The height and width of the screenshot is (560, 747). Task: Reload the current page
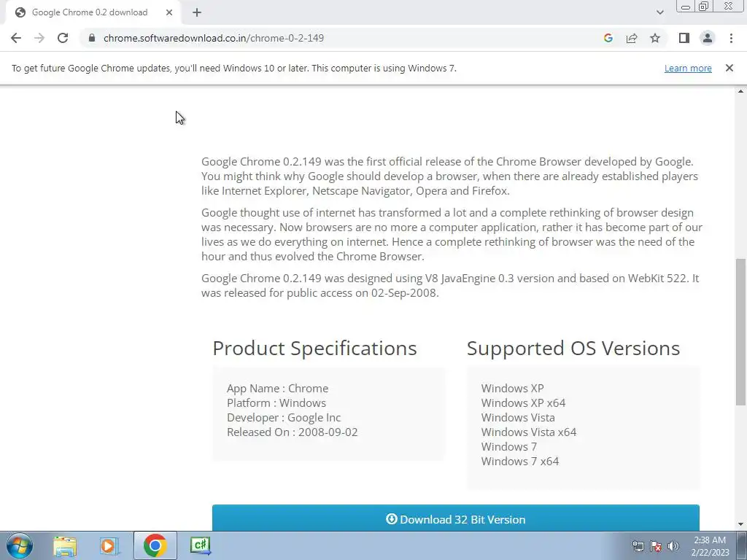coord(63,38)
